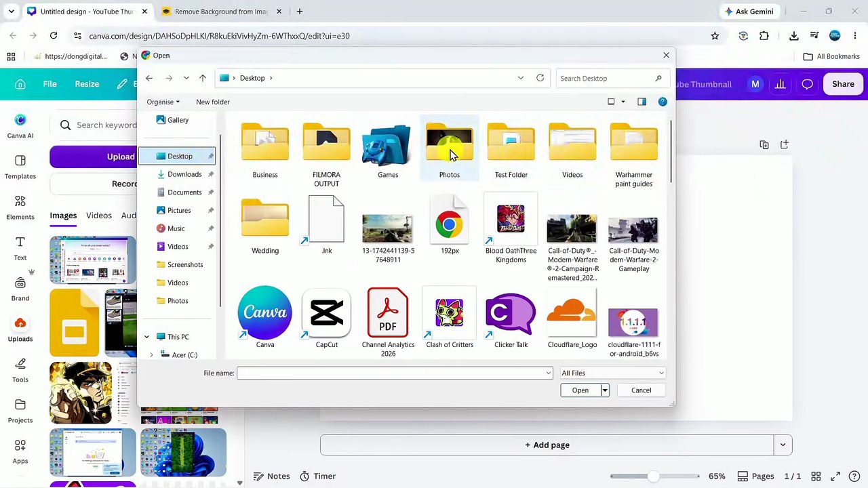Get help in the Open dialog
The height and width of the screenshot is (488, 868).
click(x=663, y=102)
